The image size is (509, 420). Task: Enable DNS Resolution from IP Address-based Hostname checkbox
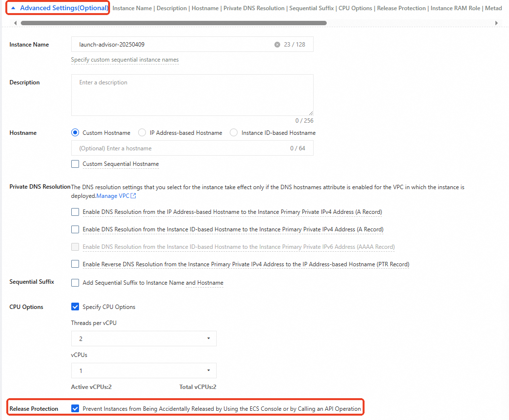pos(75,212)
